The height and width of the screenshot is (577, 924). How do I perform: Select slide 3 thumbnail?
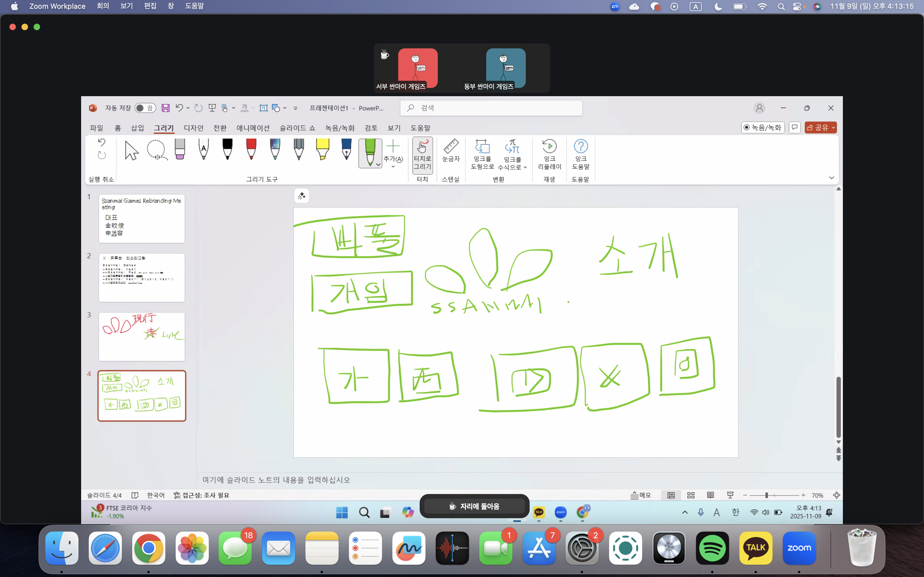coord(142,337)
